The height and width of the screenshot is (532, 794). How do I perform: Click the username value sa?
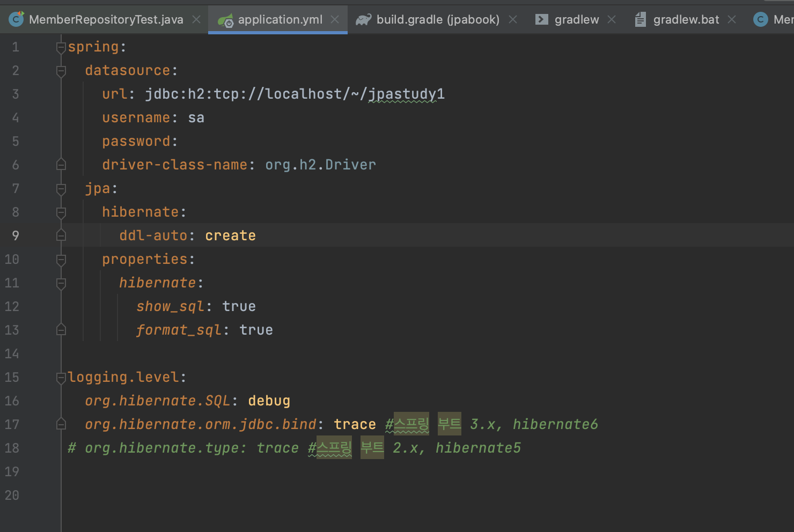(196, 118)
